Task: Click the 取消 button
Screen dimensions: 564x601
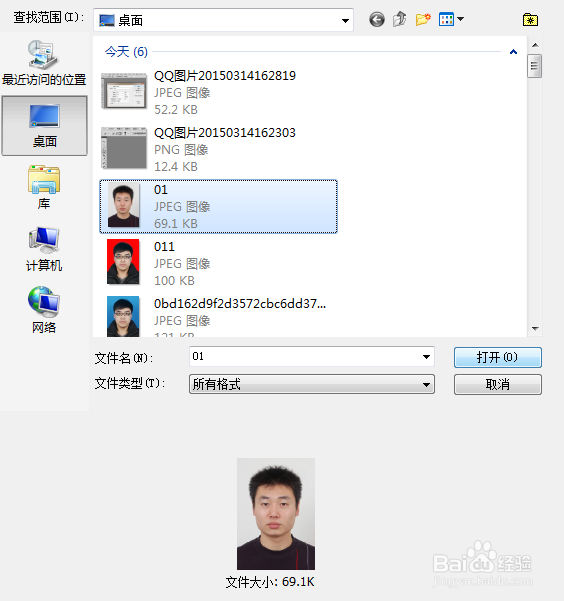Action: coord(498,384)
